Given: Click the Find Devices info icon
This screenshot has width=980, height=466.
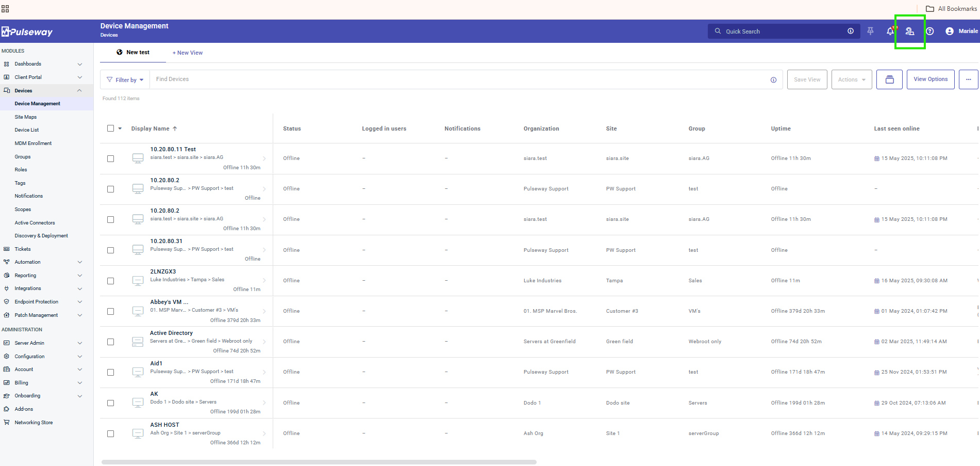Looking at the screenshot, I should [x=773, y=80].
